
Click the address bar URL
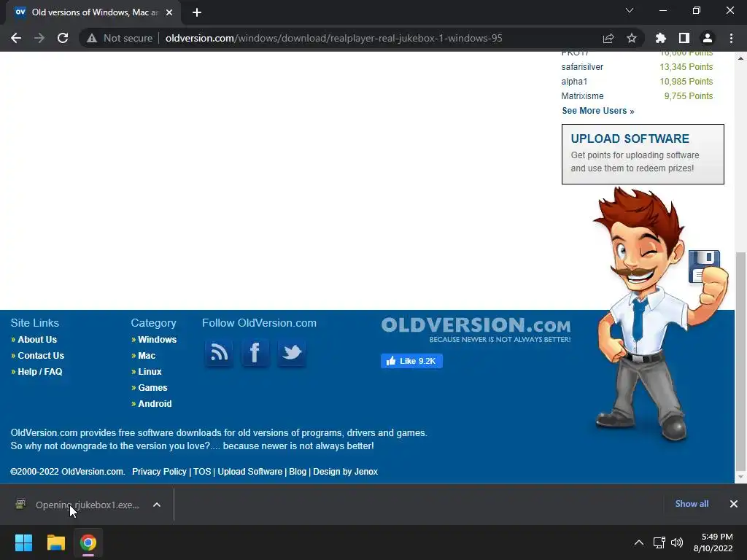[333, 38]
